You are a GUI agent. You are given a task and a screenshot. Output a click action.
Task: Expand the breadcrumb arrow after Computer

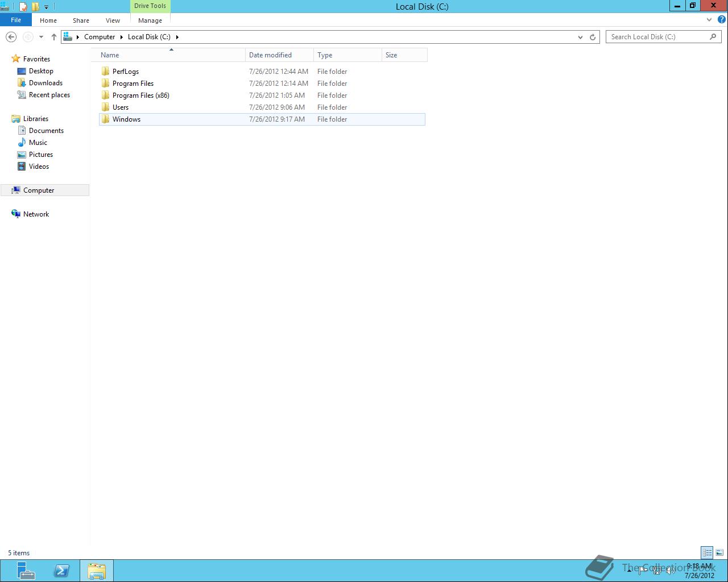pyautogui.click(x=121, y=37)
